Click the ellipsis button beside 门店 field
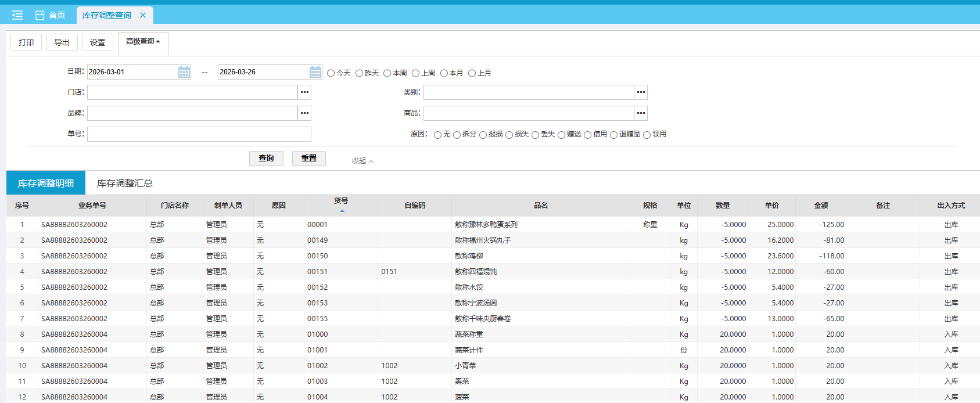This screenshot has width=980, height=403. pos(304,92)
